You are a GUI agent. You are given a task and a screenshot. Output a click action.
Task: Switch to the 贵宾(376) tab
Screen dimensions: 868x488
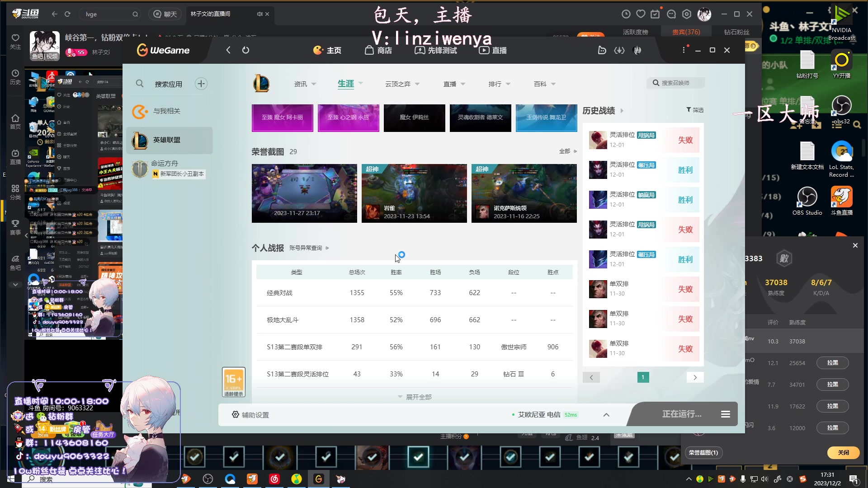click(x=686, y=32)
